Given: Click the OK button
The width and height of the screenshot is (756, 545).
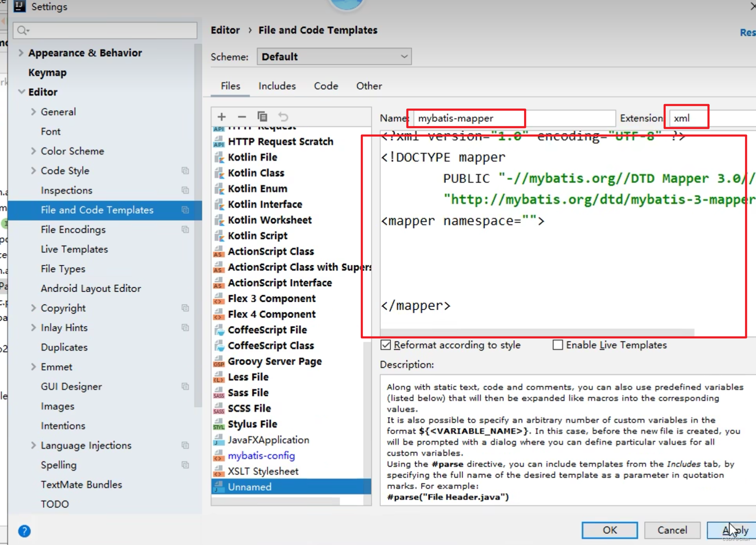Looking at the screenshot, I should 610,530.
